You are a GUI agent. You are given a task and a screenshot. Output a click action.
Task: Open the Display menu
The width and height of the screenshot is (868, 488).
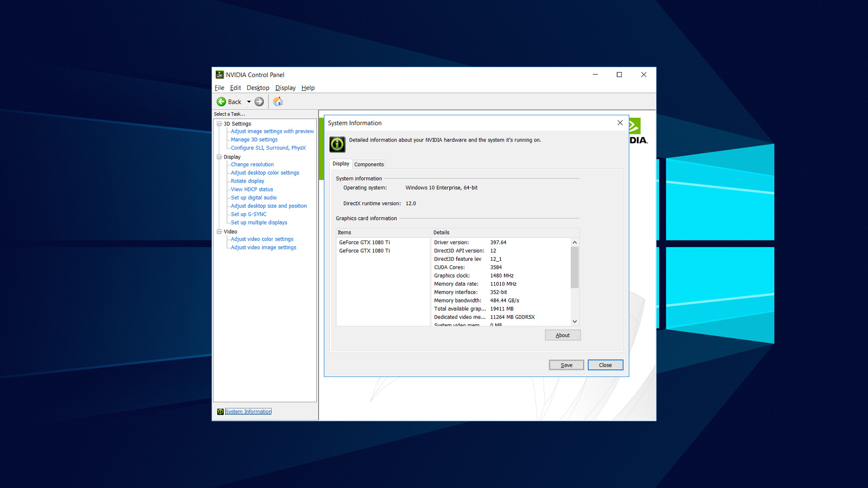point(285,88)
